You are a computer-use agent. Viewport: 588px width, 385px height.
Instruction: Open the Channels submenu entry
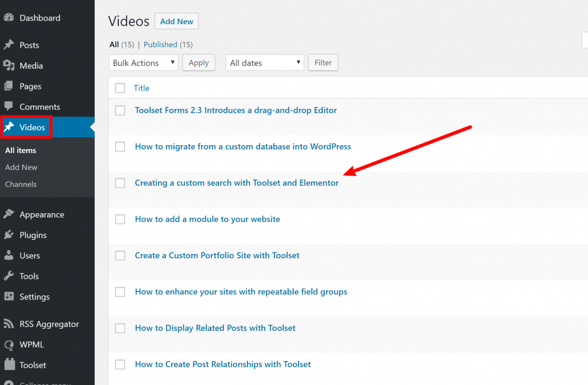click(x=21, y=184)
